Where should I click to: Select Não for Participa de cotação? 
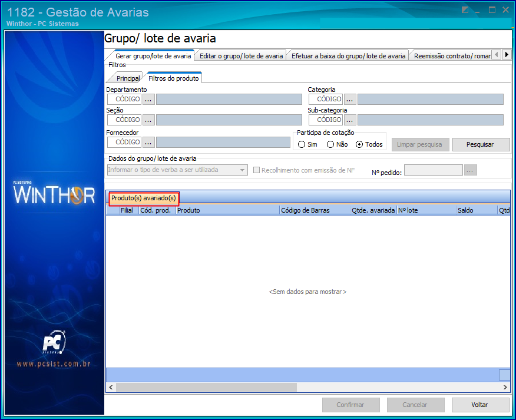click(330, 144)
